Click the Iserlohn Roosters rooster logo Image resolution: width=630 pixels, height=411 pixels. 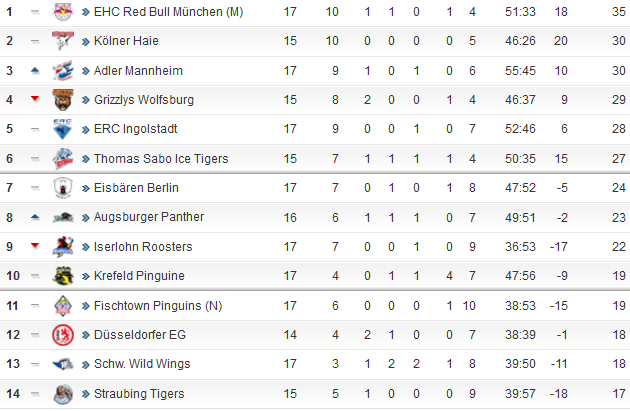pyautogui.click(x=63, y=246)
